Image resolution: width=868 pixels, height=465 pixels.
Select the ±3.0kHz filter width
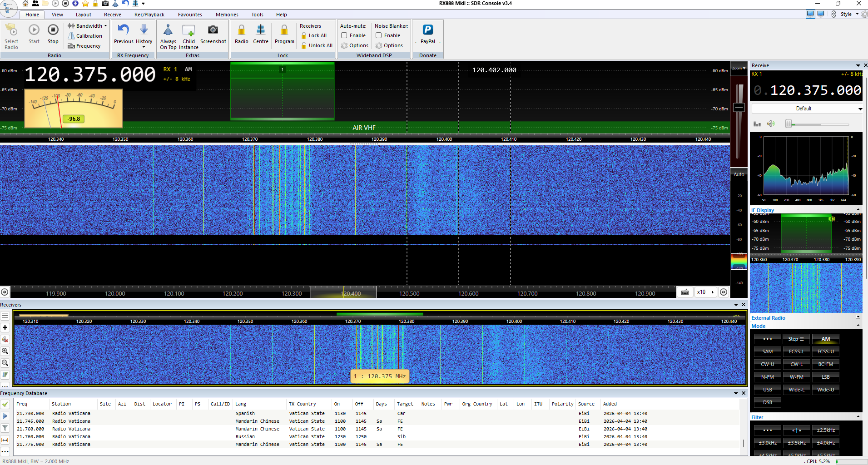(768, 443)
